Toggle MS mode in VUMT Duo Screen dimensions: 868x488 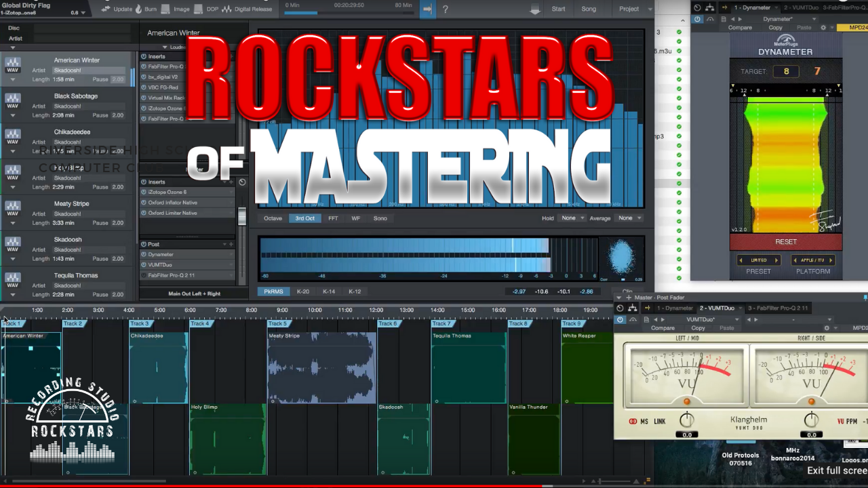(x=644, y=421)
